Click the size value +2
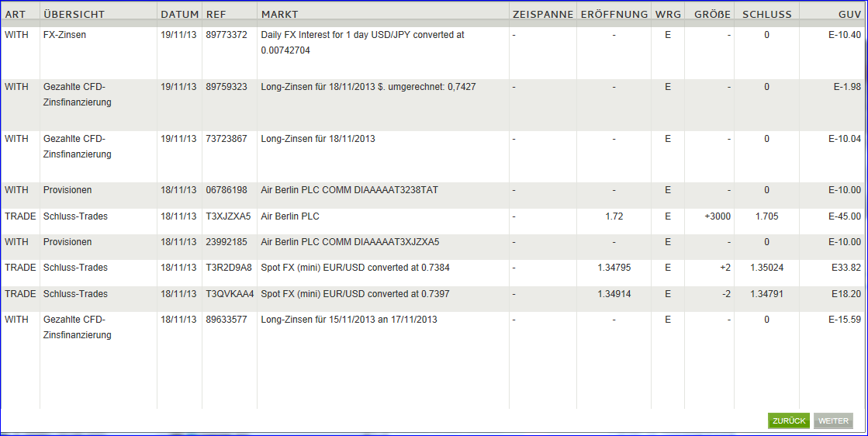 tap(725, 267)
